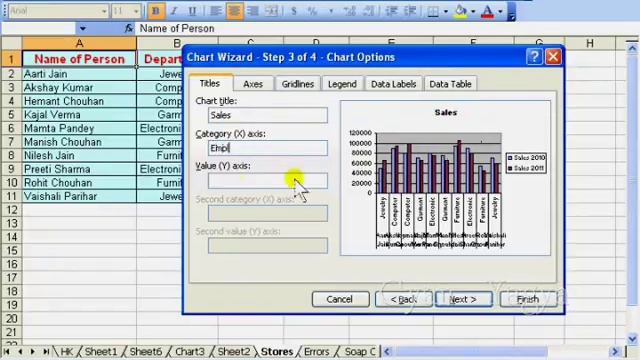Toggle Bold formatting in toolbar
This screenshot has width=640, height=360.
pos(156,11)
